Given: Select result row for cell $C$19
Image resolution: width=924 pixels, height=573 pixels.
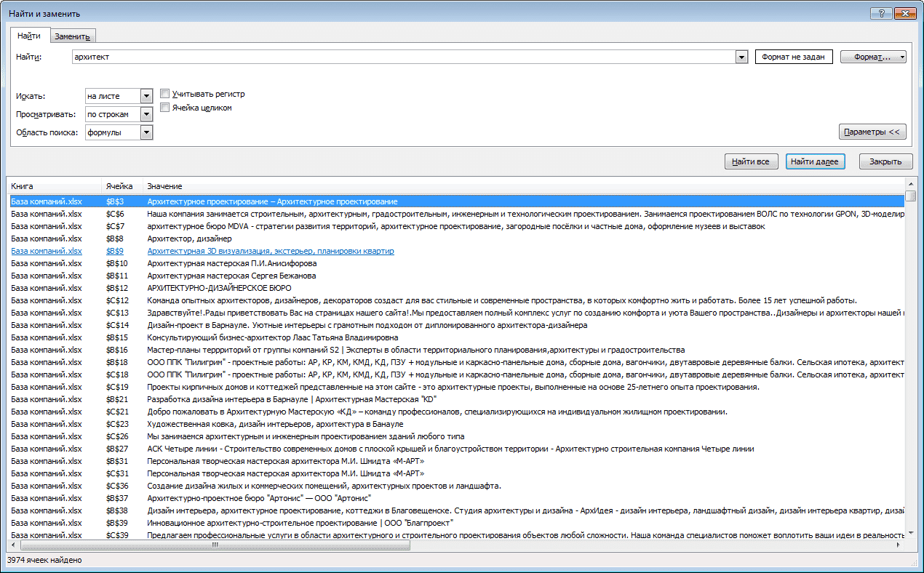Looking at the screenshot, I should [456, 387].
